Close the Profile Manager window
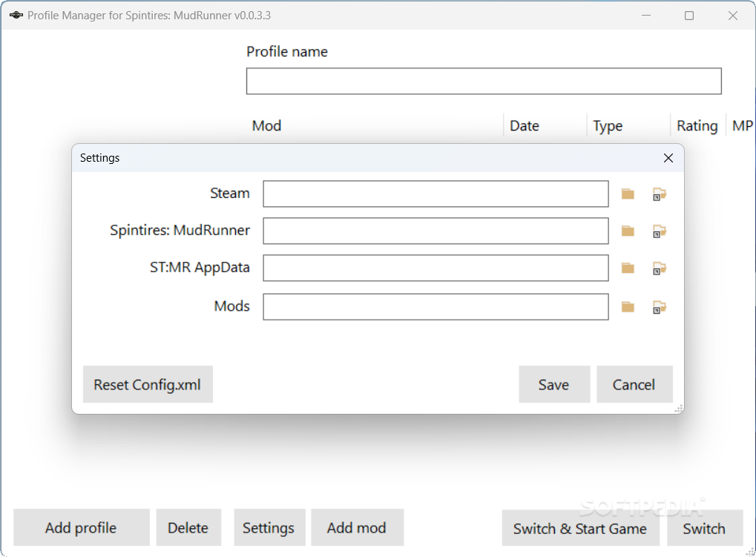Screen dimensions: 756x557 click(733, 16)
